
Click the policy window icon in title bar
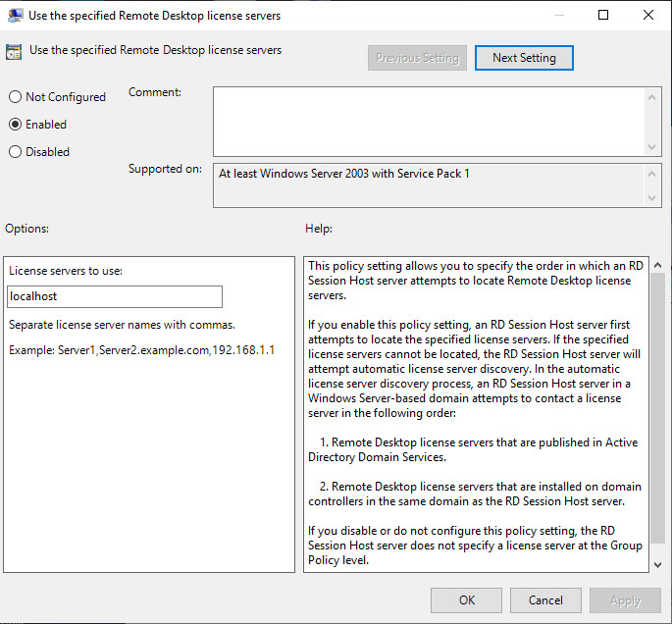(15, 16)
